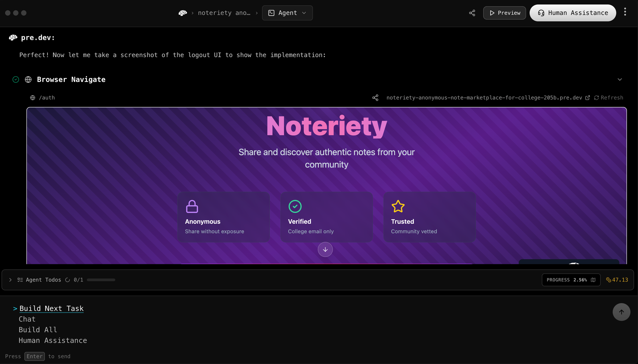This screenshot has height=364, width=638.
Task: Choose Build All from the options list
Action: click(38, 330)
